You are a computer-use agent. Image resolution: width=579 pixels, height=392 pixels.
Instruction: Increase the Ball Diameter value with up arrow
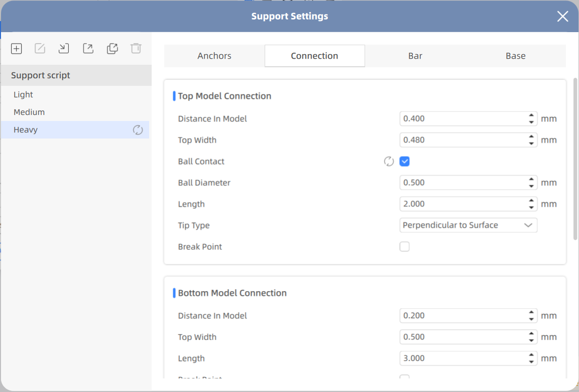pos(531,179)
